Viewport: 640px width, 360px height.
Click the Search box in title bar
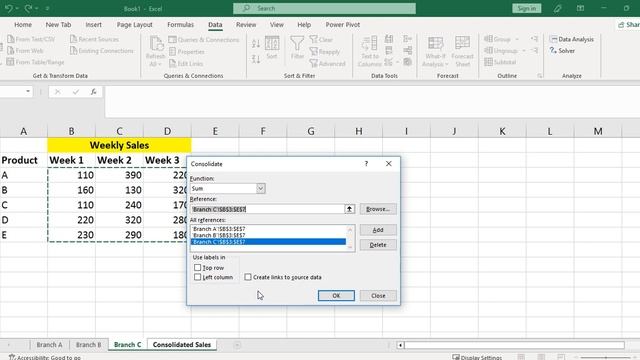(324, 8)
